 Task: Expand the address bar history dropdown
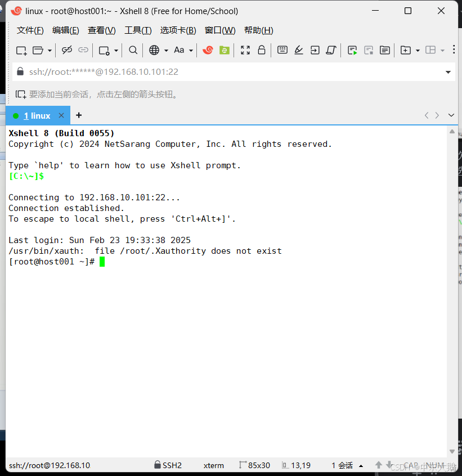point(448,72)
